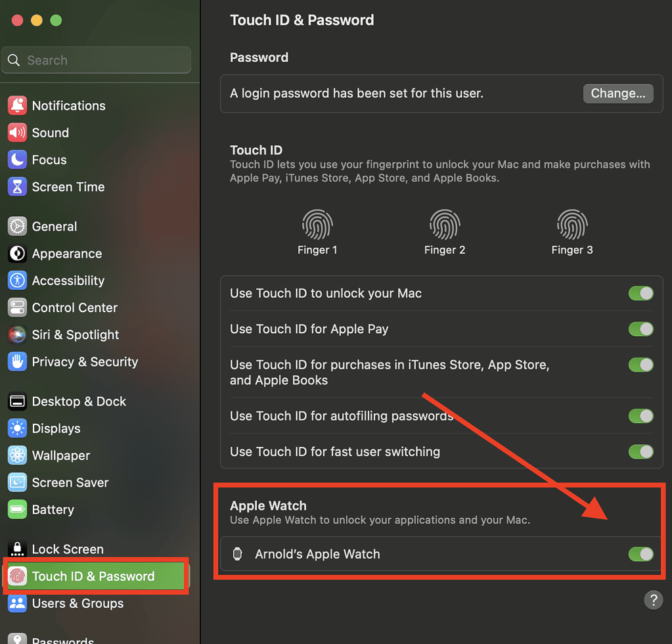Click inside the Search field
The image size is (672, 644).
(96, 60)
